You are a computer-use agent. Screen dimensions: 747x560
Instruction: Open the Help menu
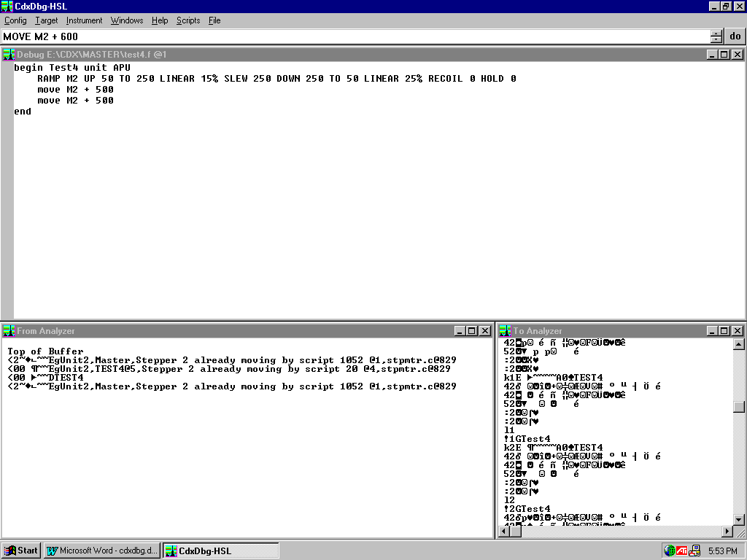[160, 20]
